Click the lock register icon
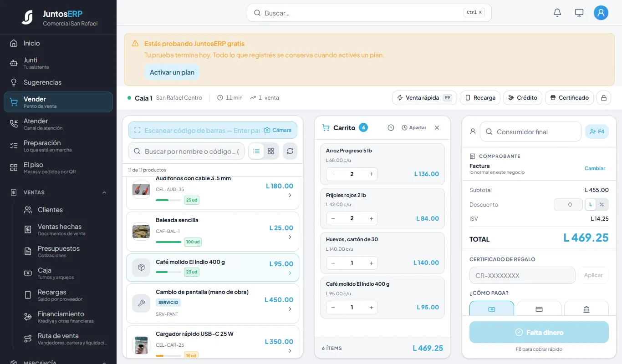 (x=604, y=98)
